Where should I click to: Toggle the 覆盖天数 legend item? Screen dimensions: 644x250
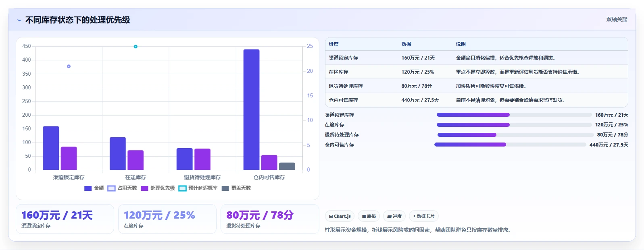point(236,188)
